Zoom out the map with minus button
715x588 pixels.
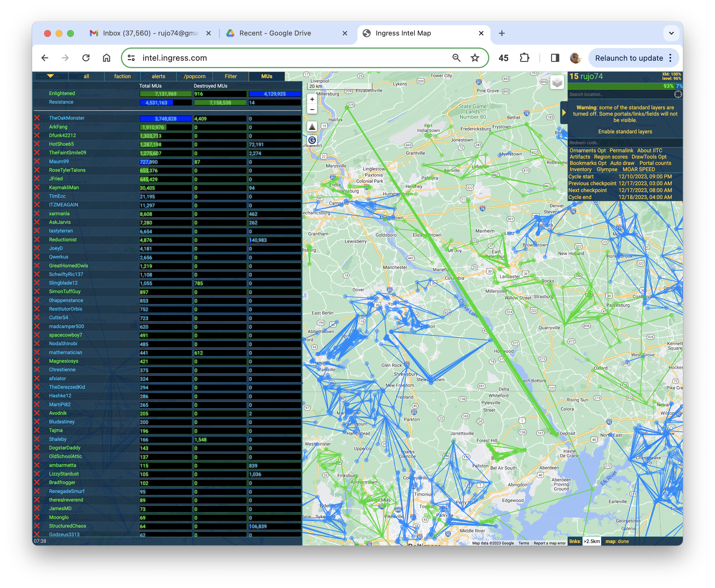[312, 110]
